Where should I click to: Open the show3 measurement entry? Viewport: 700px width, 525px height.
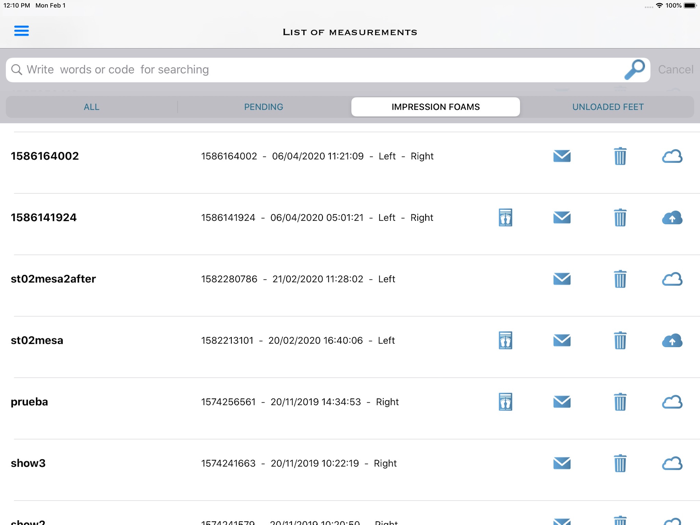(x=28, y=463)
